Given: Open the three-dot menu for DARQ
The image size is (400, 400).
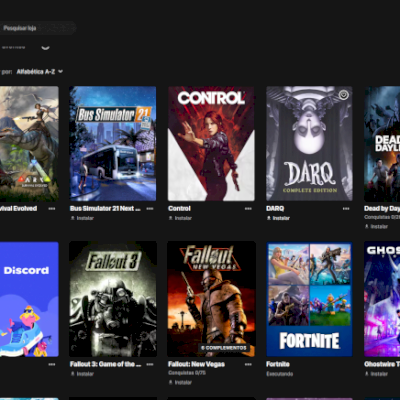Looking at the screenshot, I should [x=346, y=209].
